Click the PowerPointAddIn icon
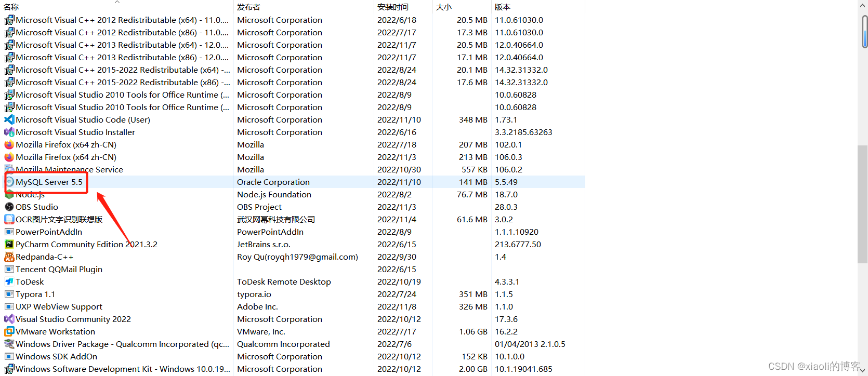Screen dimensions: 868x376 (9, 232)
